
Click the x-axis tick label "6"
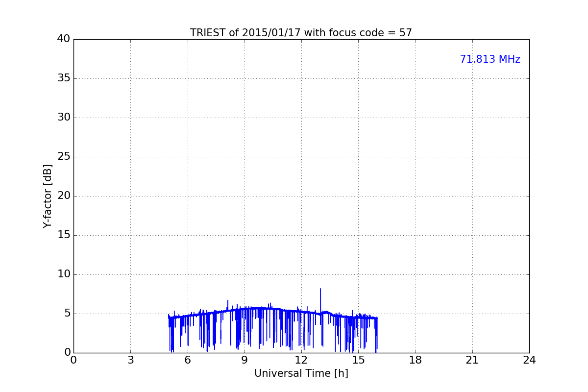point(188,360)
